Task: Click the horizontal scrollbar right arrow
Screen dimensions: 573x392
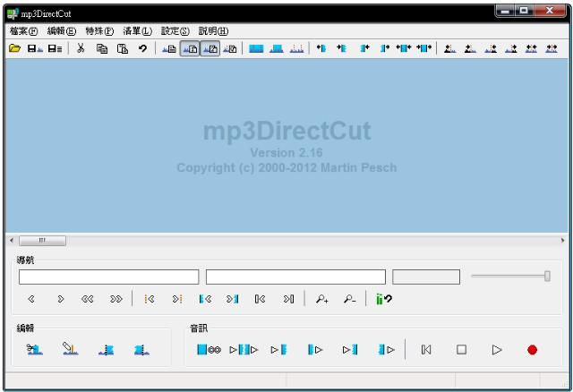Action: click(562, 241)
